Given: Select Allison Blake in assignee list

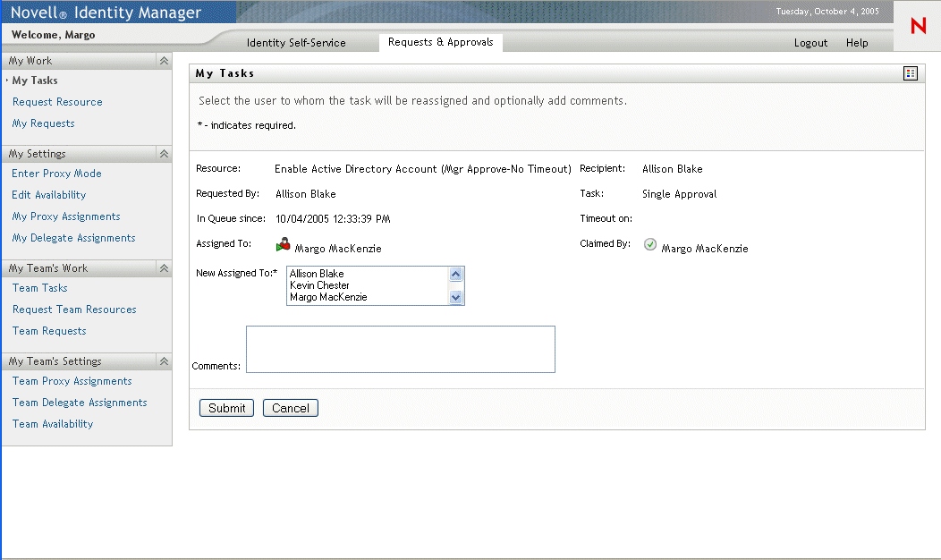Looking at the screenshot, I should (368, 274).
